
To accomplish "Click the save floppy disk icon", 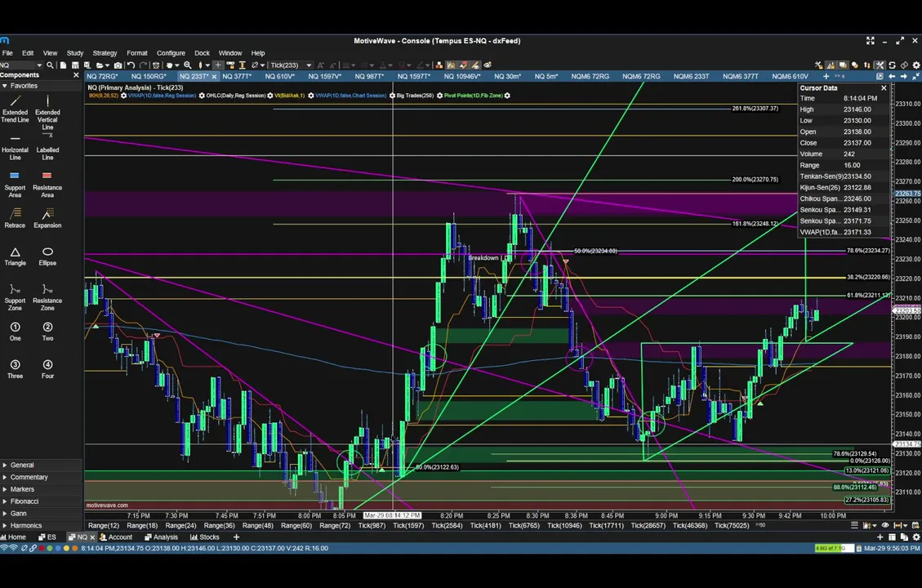I will pos(75,65).
